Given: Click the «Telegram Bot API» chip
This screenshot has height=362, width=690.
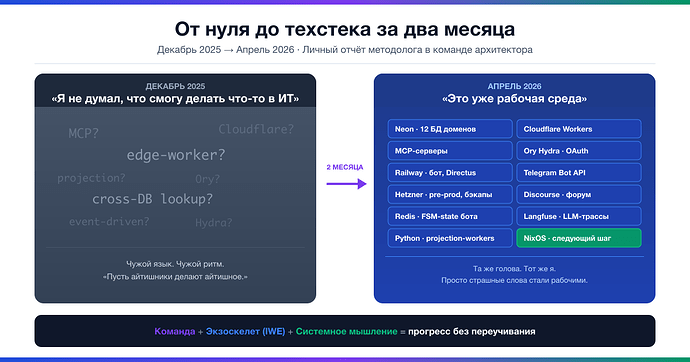Looking at the screenshot, I should tap(579, 173).
